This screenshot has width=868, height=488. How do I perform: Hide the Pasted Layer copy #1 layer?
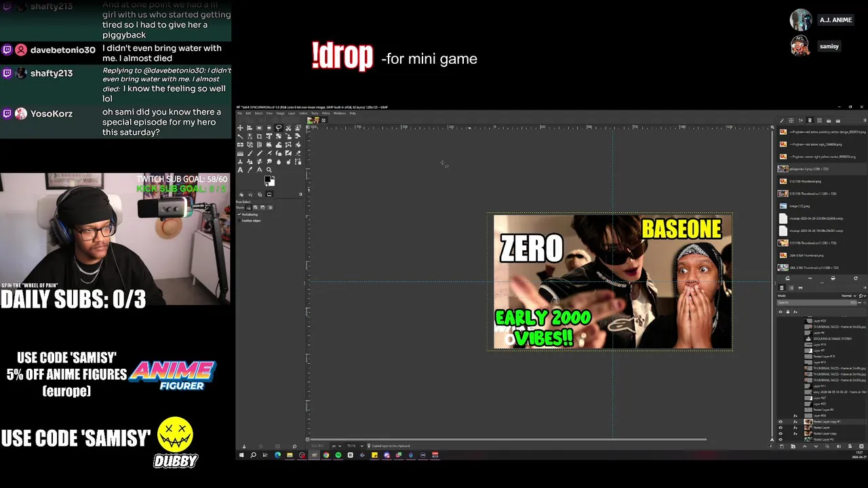pyautogui.click(x=781, y=422)
